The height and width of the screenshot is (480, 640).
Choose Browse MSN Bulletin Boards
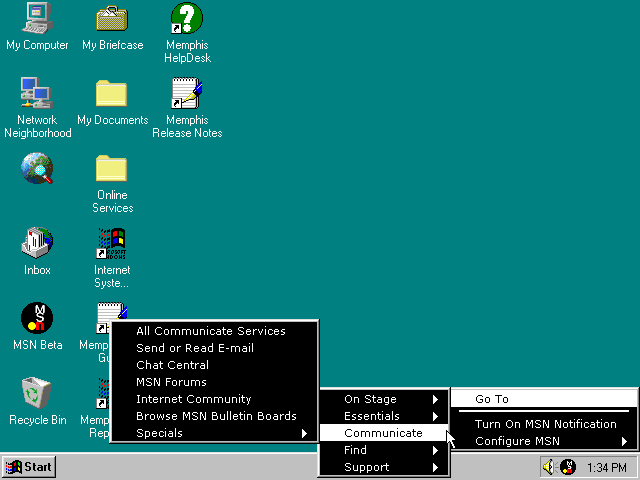pos(215,416)
